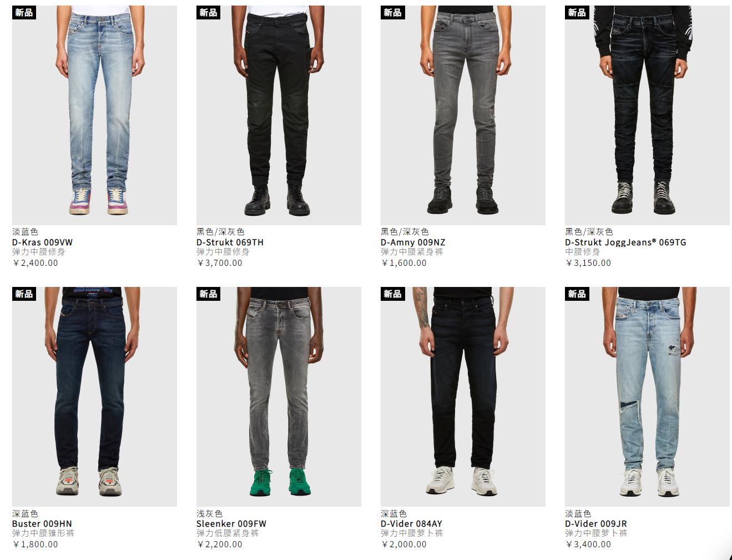Click the D-Strukt 069TH product name
The height and width of the screenshot is (560, 732).
click(230, 243)
